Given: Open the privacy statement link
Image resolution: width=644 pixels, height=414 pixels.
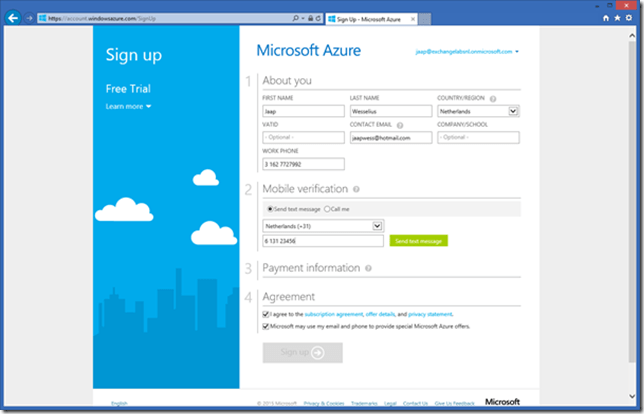Looking at the screenshot, I should (x=430, y=314).
